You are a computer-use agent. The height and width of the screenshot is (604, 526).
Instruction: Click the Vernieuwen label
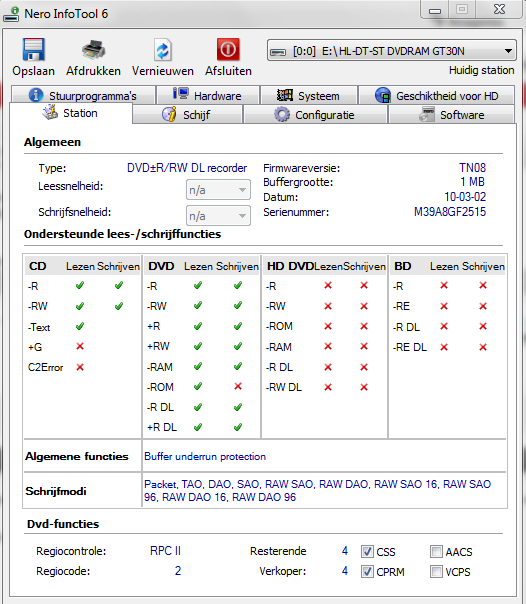pos(162,71)
